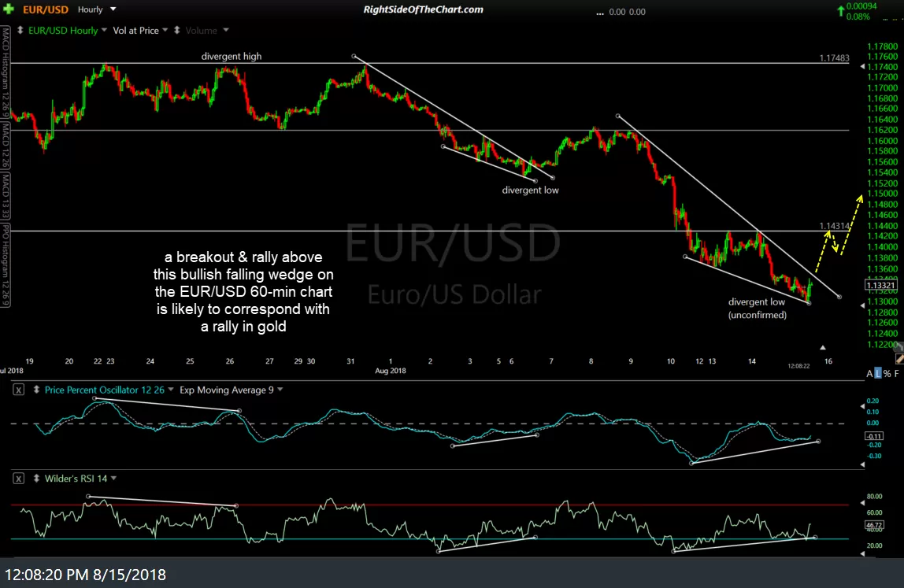Viewport: 904px width, 588px height.
Task: Click move arrows beside Price Percent Oscillator
Action: pyautogui.click(x=36, y=390)
